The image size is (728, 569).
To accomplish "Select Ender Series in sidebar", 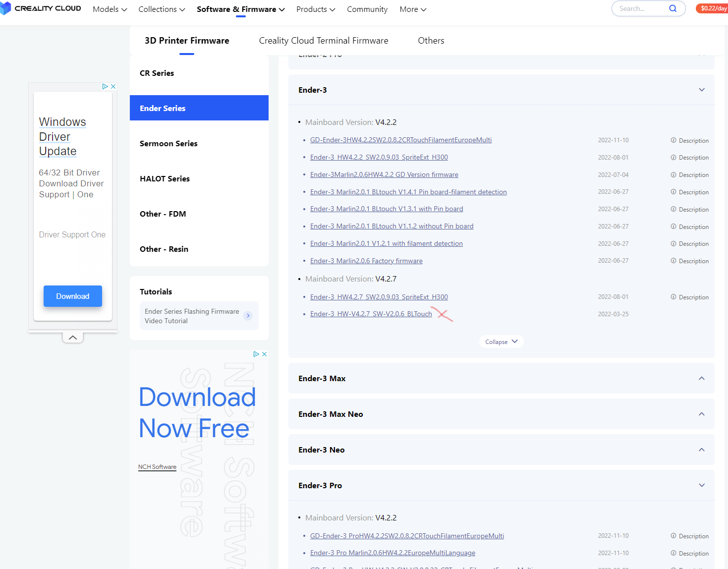I will tap(199, 108).
